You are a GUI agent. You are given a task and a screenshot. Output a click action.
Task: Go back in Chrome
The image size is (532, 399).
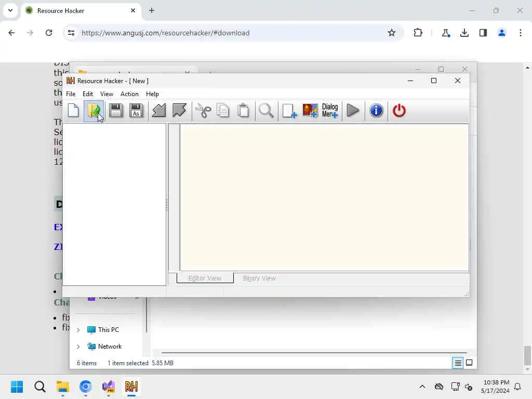[11, 33]
